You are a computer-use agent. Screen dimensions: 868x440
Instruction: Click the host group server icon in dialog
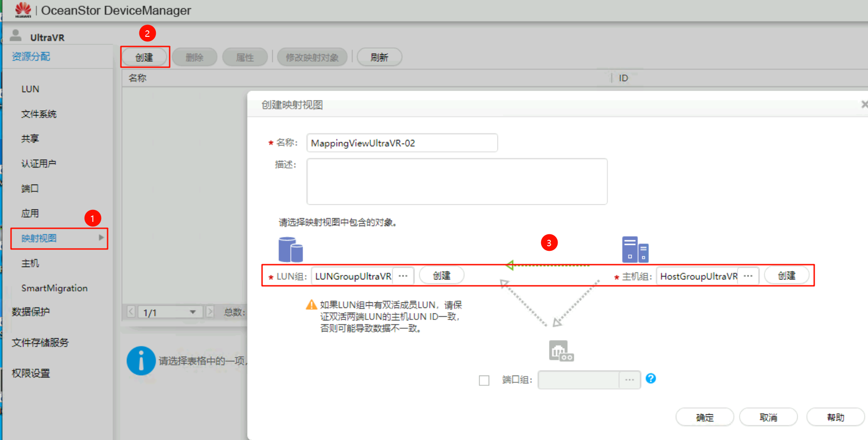(635, 249)
